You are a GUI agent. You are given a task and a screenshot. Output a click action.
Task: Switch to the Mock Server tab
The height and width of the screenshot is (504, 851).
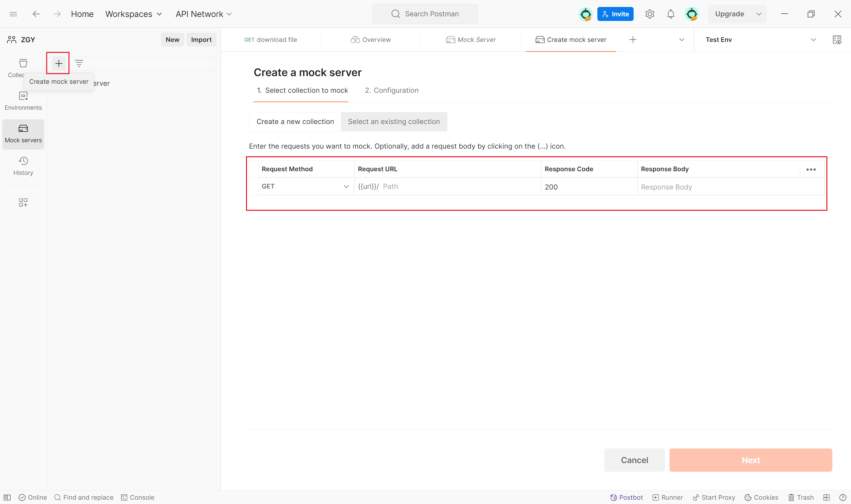pos(471,40)
